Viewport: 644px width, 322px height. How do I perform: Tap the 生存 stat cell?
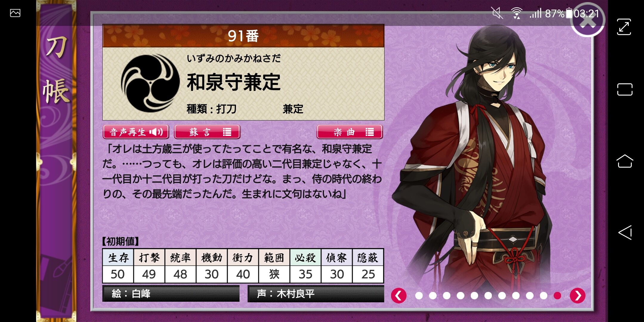click(118, 258)
